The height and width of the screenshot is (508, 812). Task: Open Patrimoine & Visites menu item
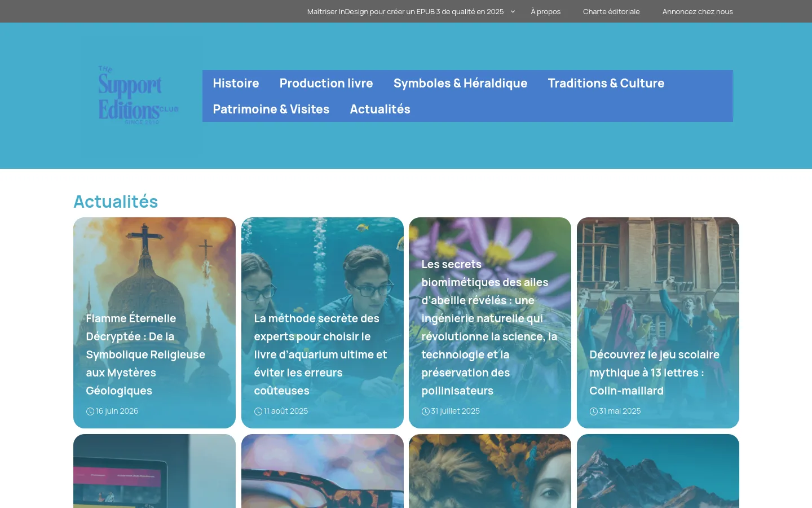271,109
